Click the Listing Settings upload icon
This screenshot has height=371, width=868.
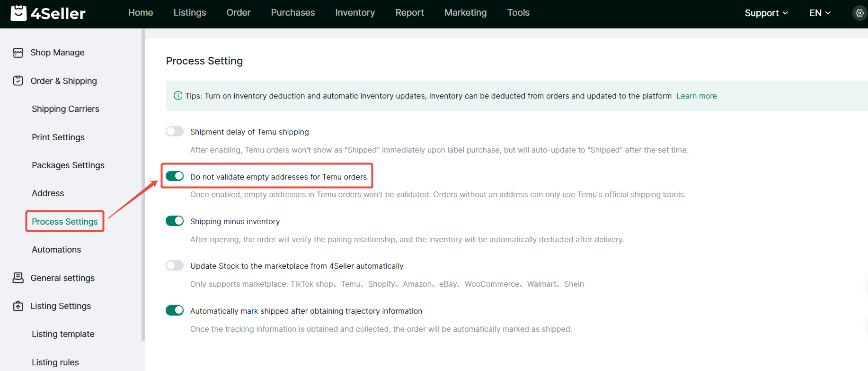[18, 306]
